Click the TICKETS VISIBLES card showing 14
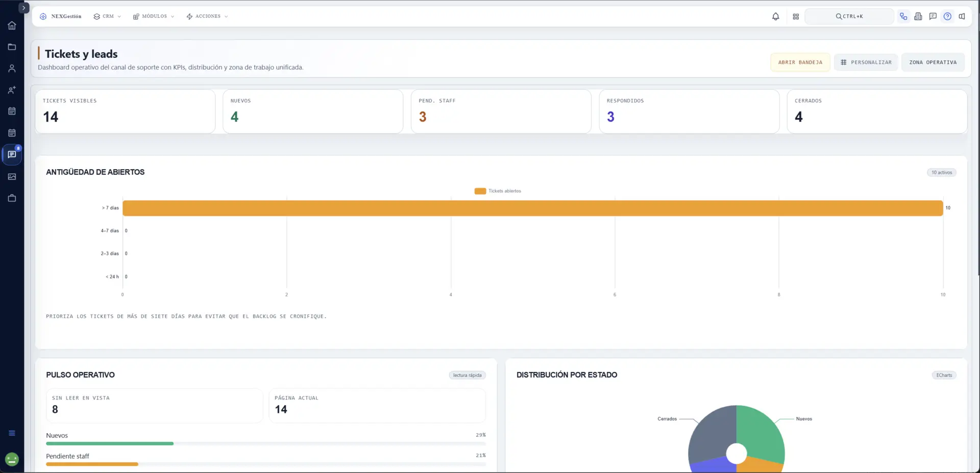Image resolution: width=980 pixels, height=473 pixels. coord(125,111)
